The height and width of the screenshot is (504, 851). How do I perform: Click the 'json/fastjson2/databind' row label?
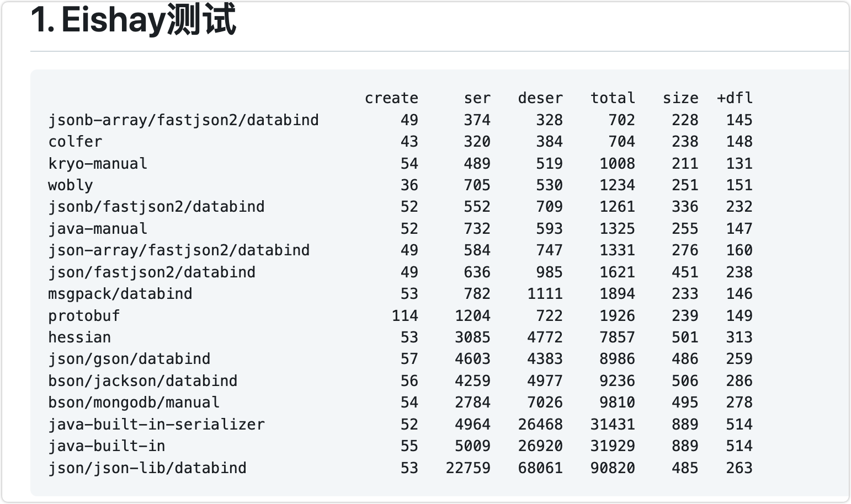(x=152, y=272)
